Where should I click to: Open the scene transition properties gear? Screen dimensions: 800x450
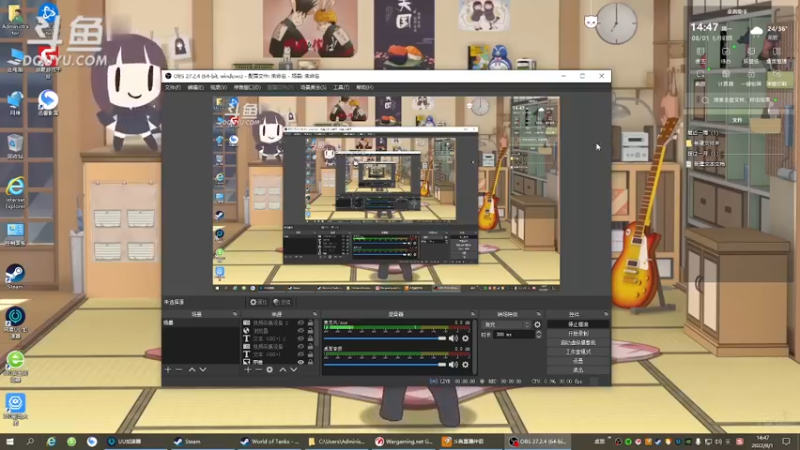click(537, 324)
